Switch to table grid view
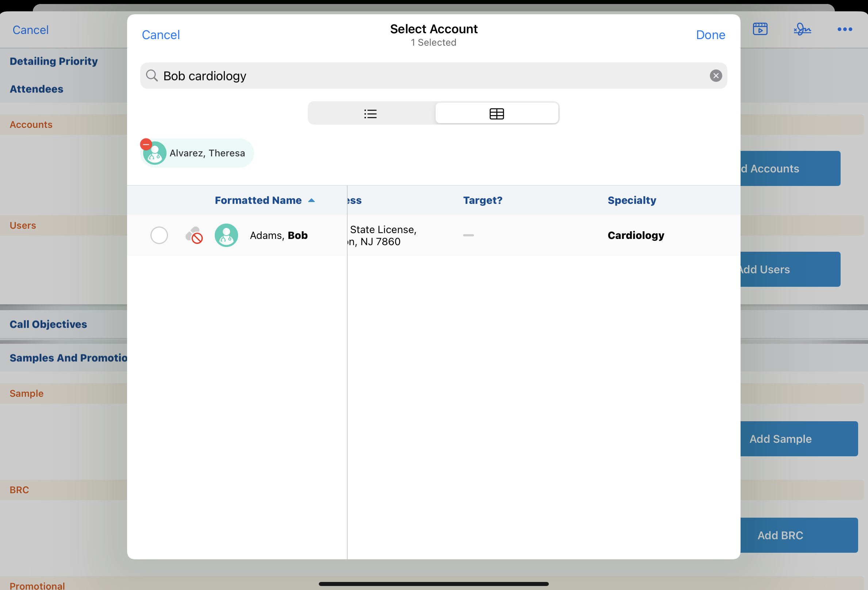This screenshot has width=868, height=590. (496, 114)
